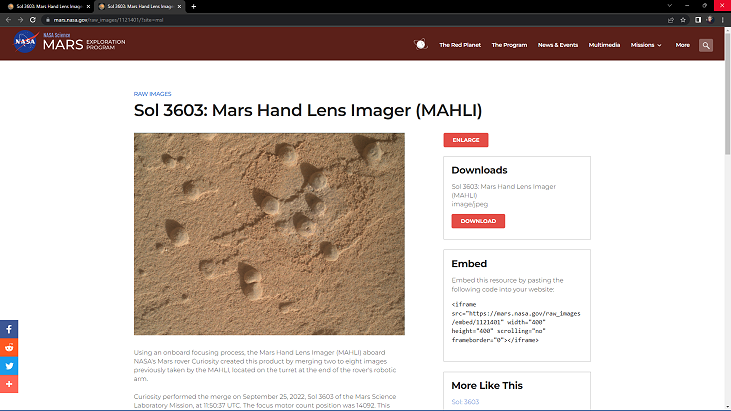Click the Mars planet icon in navigation
Screen dimensions: 731x411
[x=421, y=45]
